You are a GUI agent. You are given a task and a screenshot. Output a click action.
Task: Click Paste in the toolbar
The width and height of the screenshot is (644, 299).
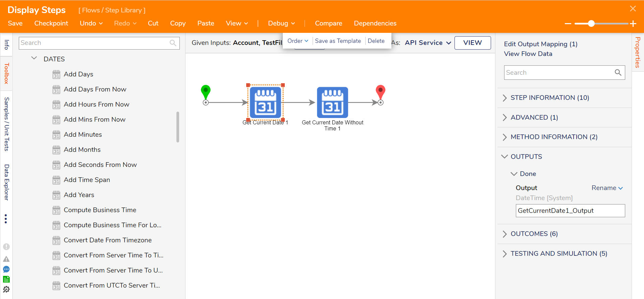pos(206,23)
